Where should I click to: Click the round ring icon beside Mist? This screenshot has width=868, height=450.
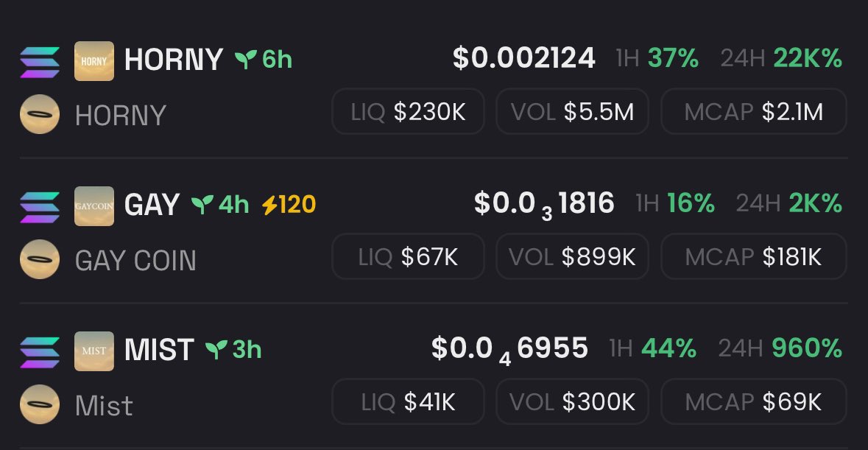point(40,404)
